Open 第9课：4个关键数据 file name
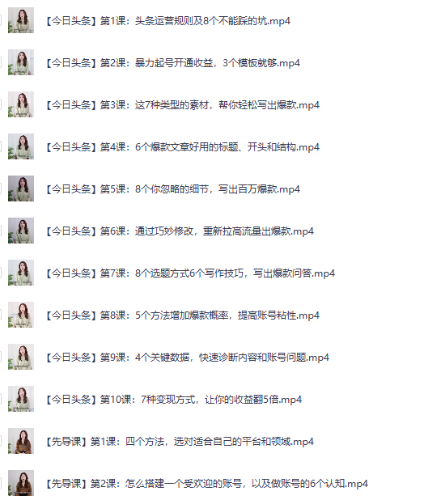Image resolution: width=424 pixels, height=504 pixels. tap(187, 358)
